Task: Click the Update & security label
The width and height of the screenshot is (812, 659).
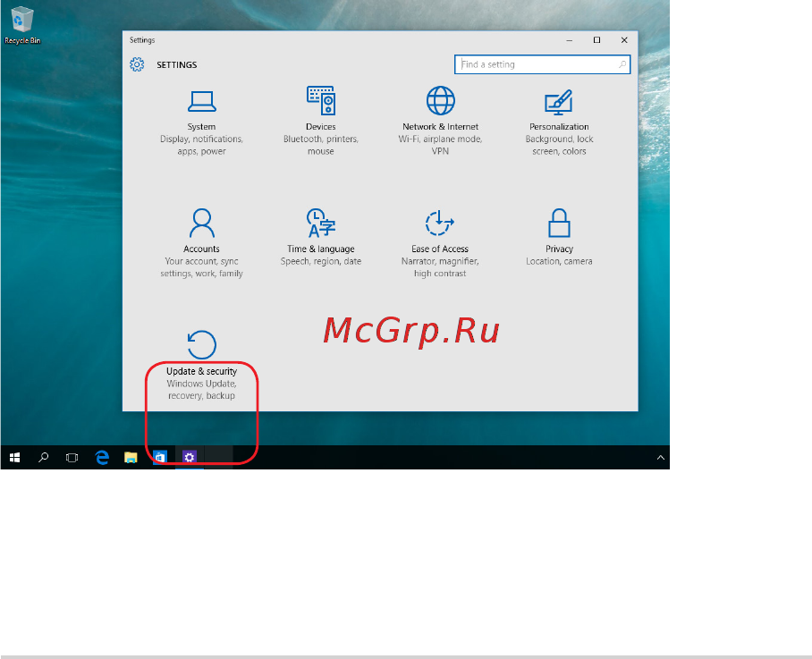Action: 201,371
